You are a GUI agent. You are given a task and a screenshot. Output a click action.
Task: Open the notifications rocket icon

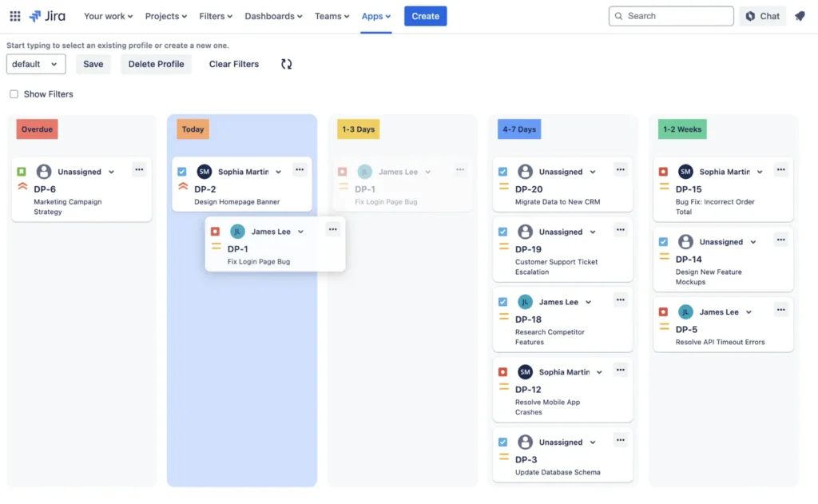click(800, 16)
